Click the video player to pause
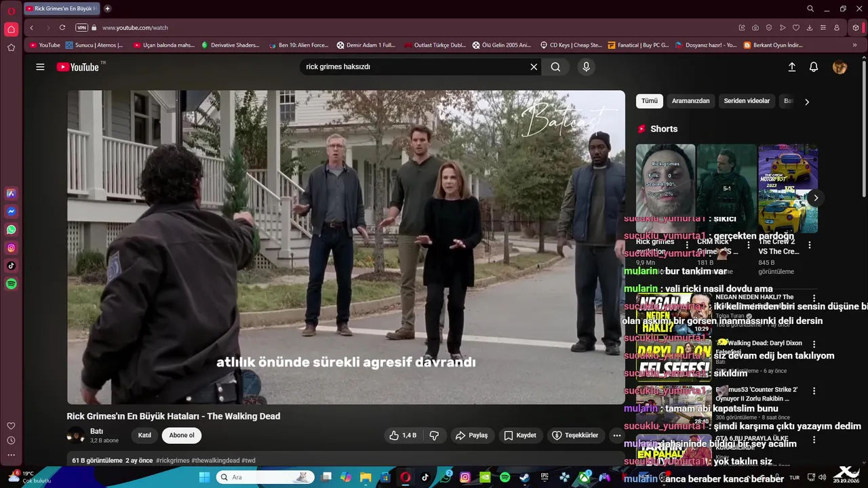Viewport: 868px width, 488px height. coord(346,247)
